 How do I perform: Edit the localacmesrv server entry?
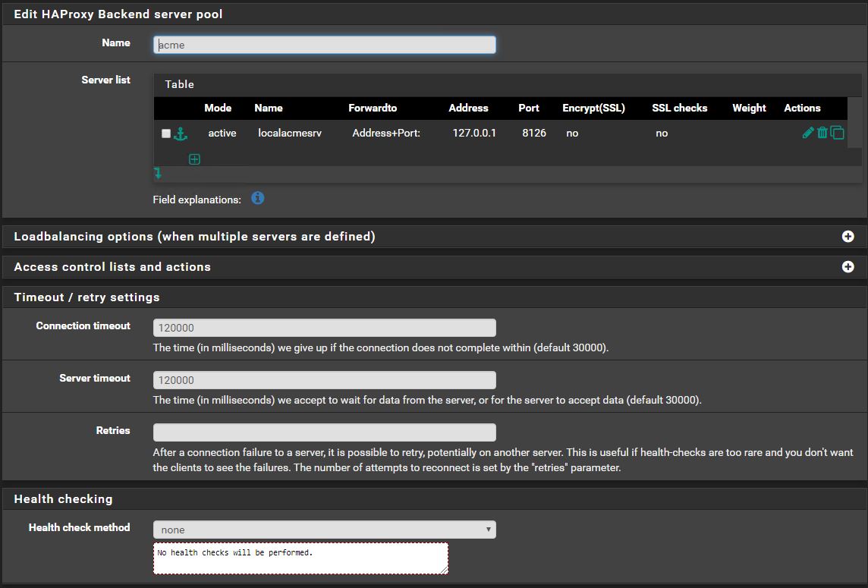click(x=807, y=133)
